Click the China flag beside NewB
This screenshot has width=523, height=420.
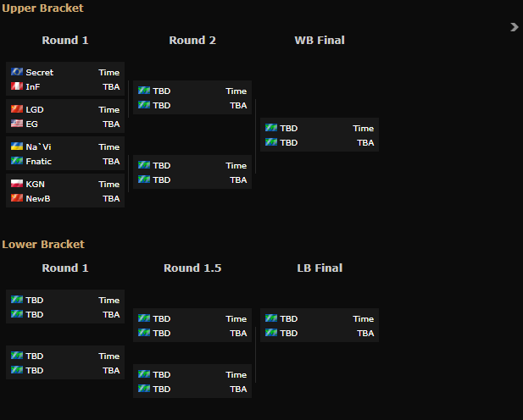click(x=17, y=198)
